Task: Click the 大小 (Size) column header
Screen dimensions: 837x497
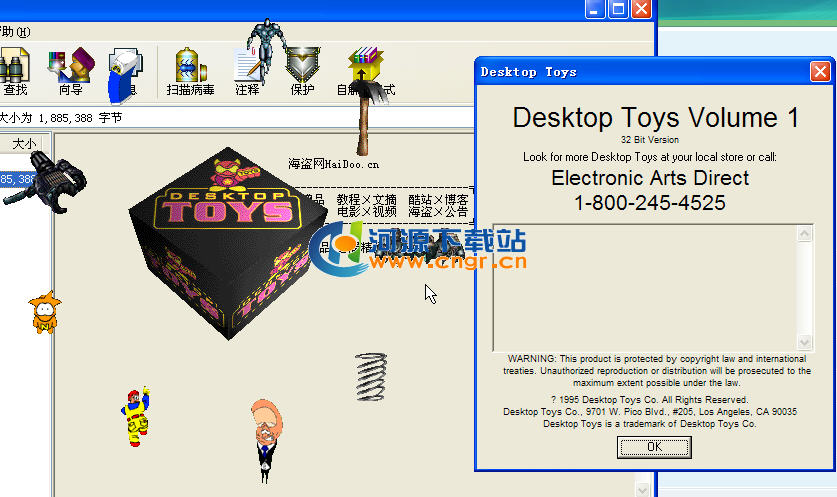Action: point(24,143)
